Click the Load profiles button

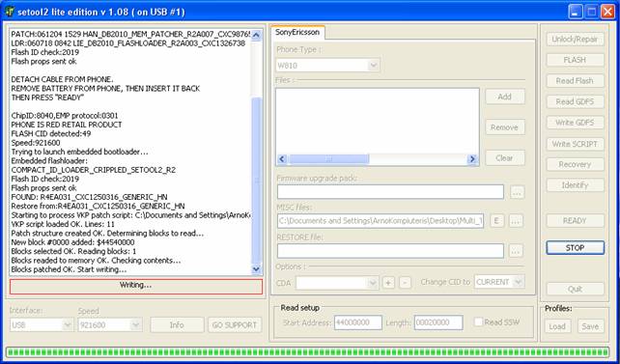coord(557,326)
